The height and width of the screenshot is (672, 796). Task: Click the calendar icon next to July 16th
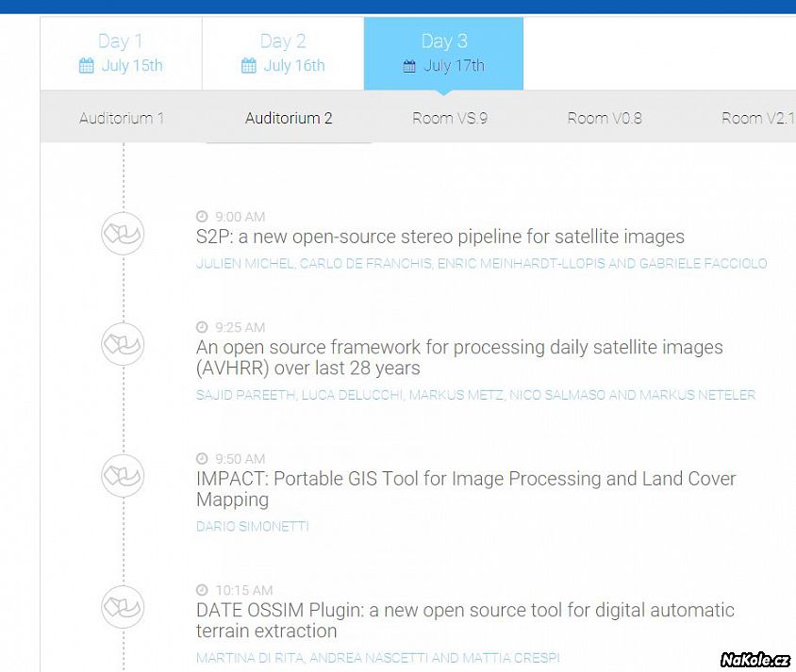tap(249, 66)
